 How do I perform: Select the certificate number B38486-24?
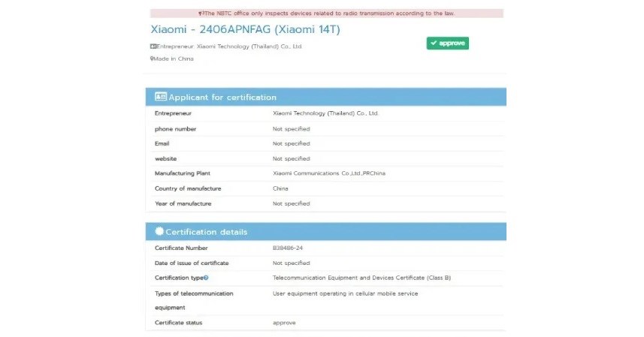pyautogui.click(x=288, y=248)
